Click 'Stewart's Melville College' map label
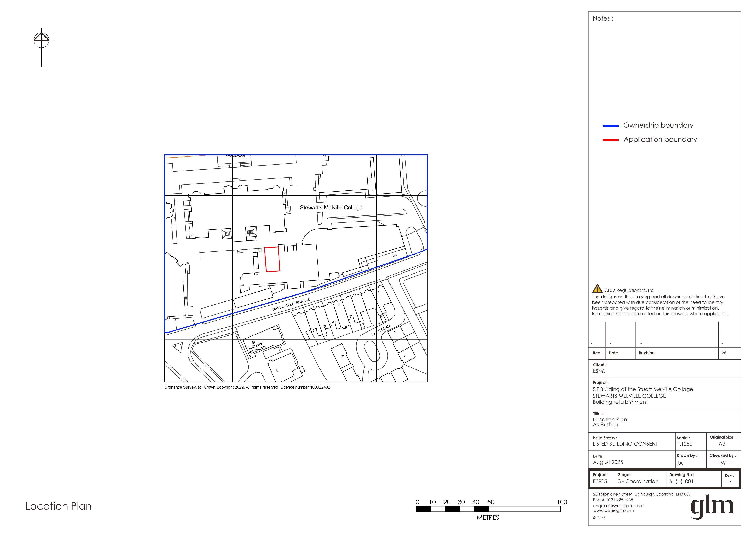The width and height of the screenshot is (756, 535). (x=331, y=208)
